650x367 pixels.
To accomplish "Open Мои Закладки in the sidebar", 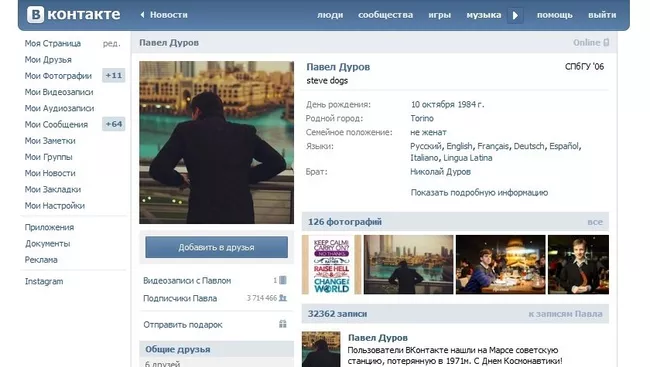I will pyautogui.click(x=53, y=189).
